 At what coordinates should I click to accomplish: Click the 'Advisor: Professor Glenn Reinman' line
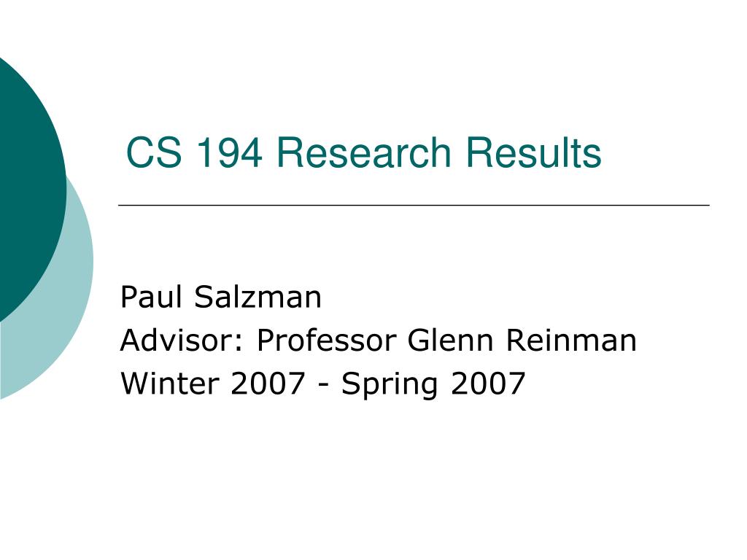click(x=379, y=340)
